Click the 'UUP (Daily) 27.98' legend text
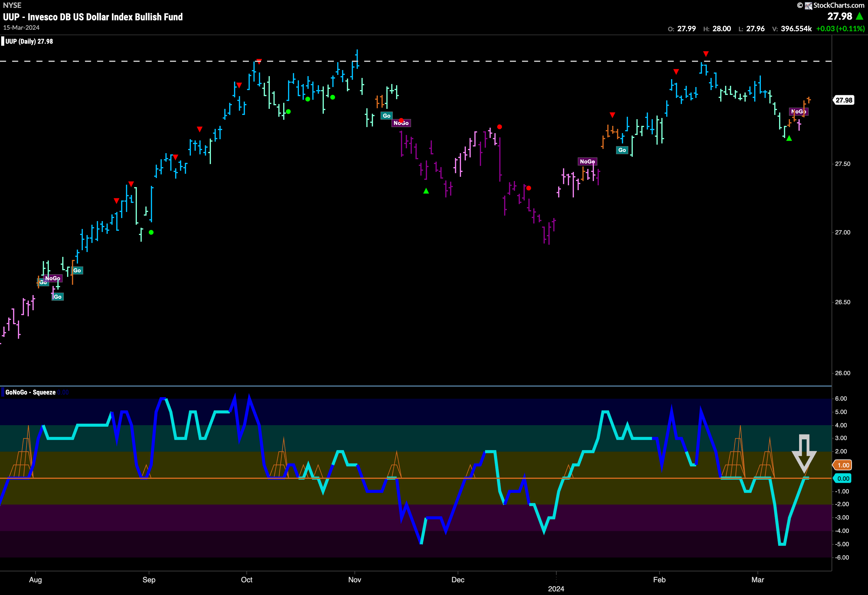 (29, 42)
